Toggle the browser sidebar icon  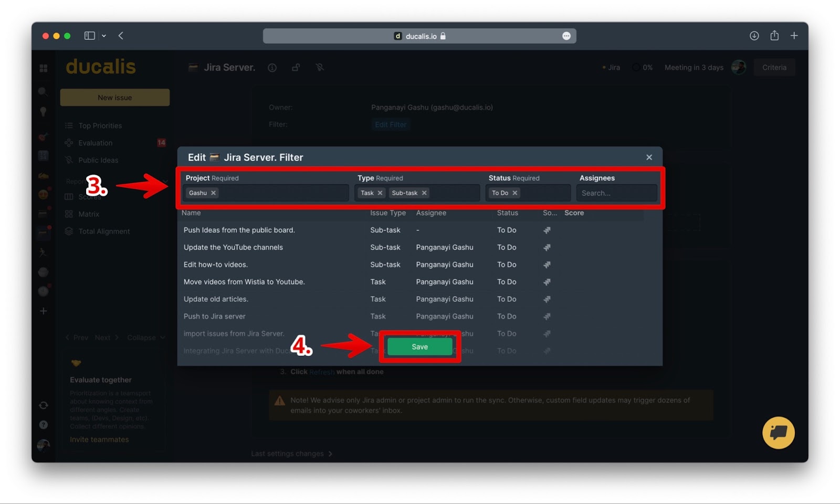90,36
